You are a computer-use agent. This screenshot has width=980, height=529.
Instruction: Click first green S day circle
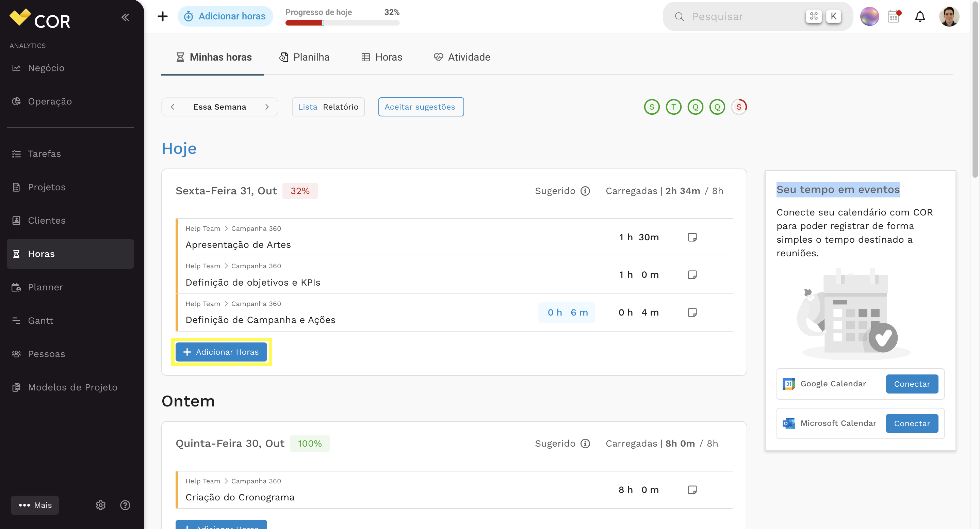click(652, 107)
